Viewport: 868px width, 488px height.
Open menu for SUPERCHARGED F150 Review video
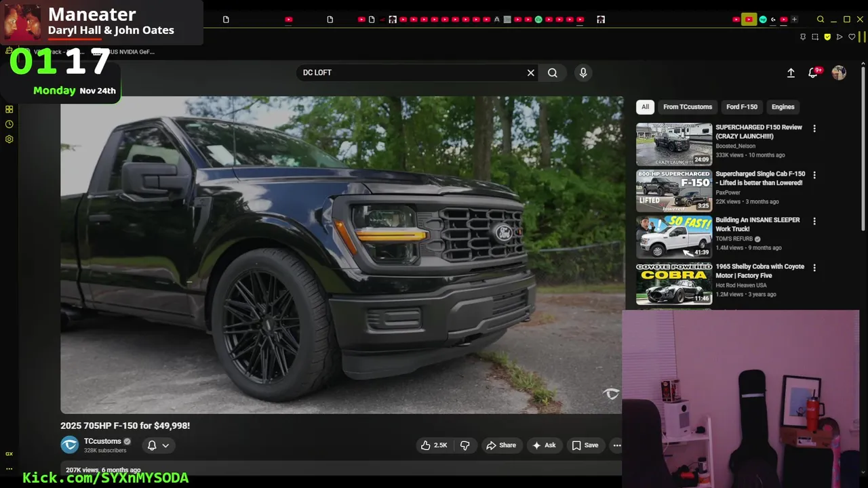click(814, 129)
